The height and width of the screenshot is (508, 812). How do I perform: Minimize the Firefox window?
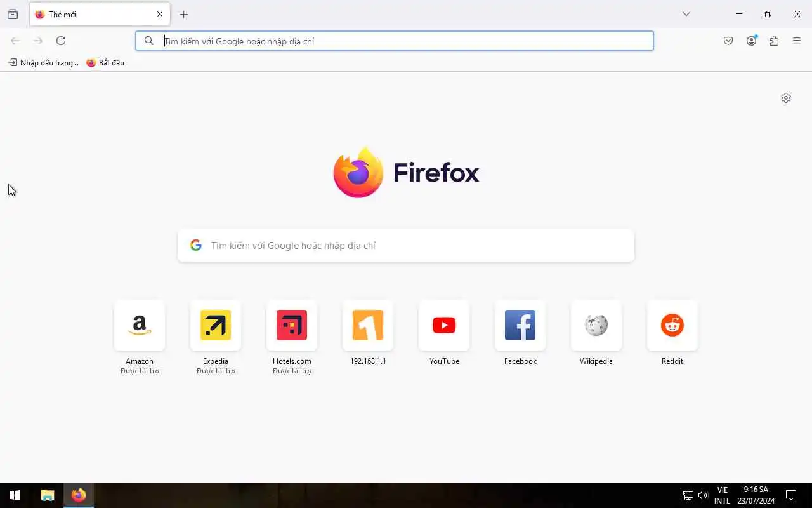tap(739, 14)
